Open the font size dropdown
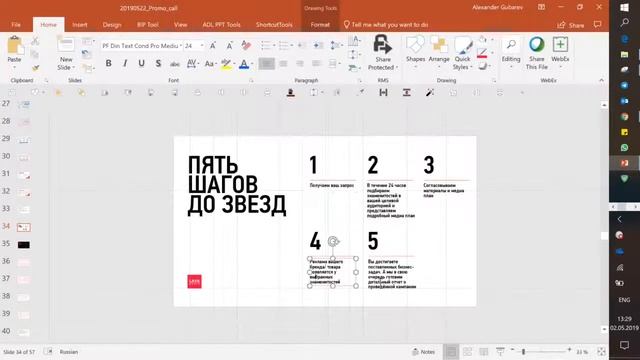The width and height of the screenshot is (640, 360). (202, 46)
